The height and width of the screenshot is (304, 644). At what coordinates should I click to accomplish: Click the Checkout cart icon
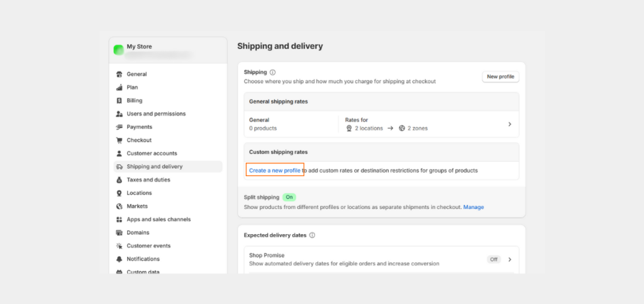click(119, 140)
